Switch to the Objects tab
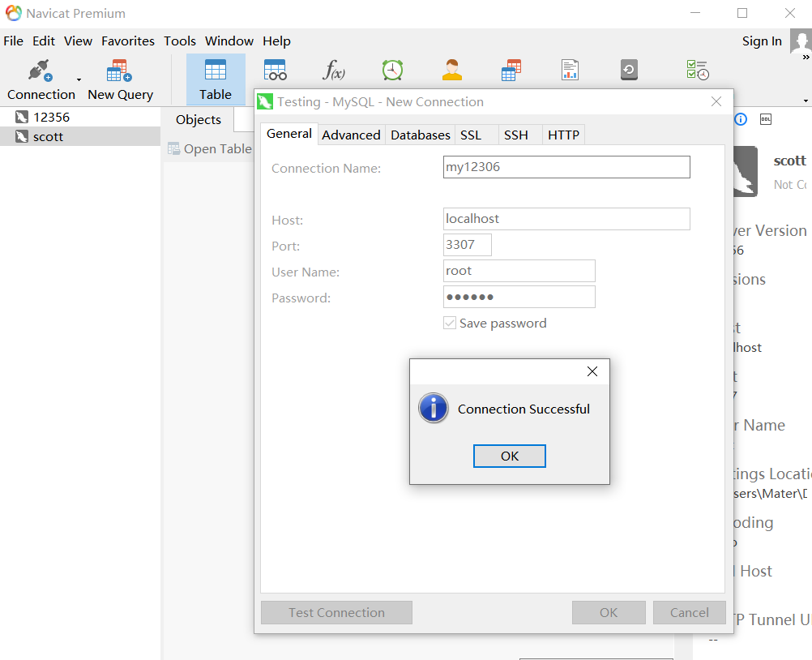 coord(199,120)
